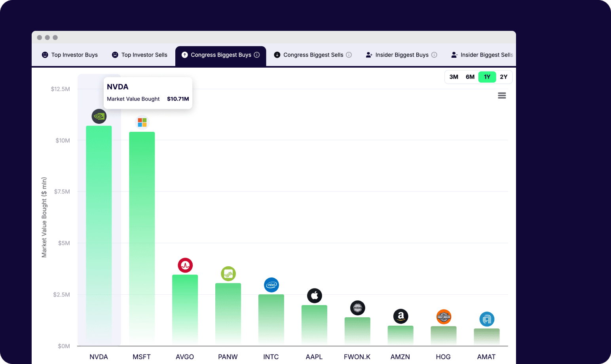Click the FWON.K label on the x-axis
This screenshot has height=364, width=611.
coord(357,356)
